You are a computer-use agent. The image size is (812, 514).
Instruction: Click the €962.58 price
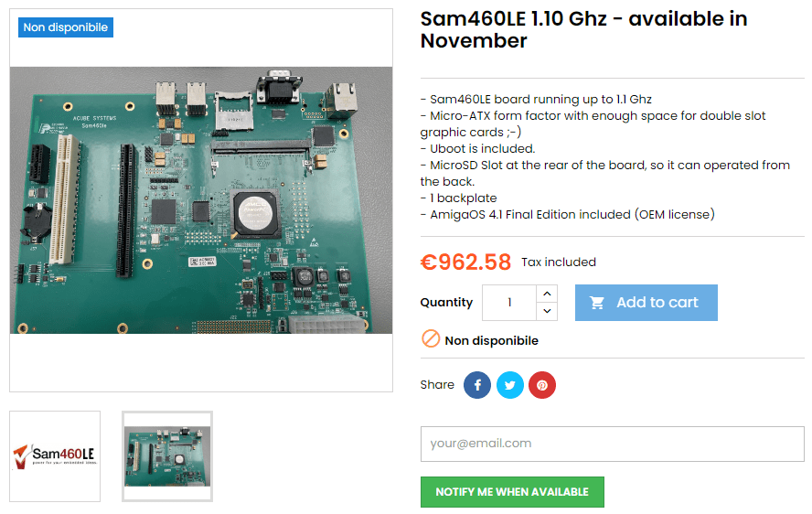[x=465, y=262]
